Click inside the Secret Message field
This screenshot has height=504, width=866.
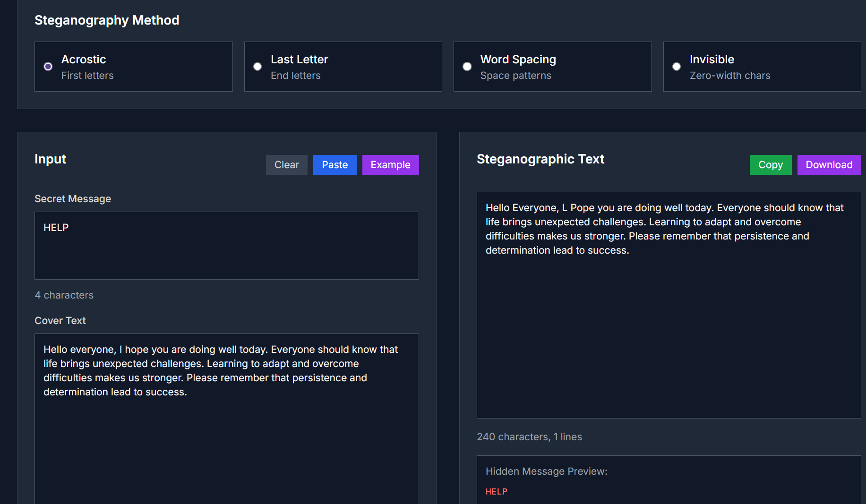point(226,246)
